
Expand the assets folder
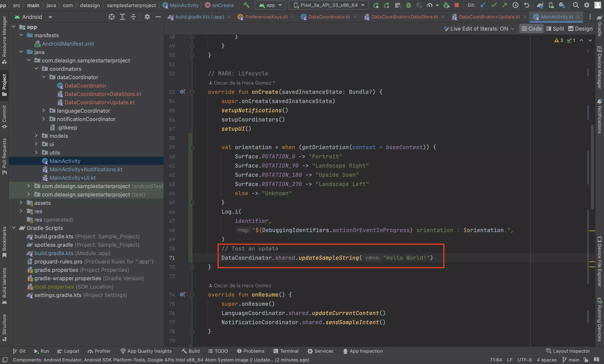point(21,203)
